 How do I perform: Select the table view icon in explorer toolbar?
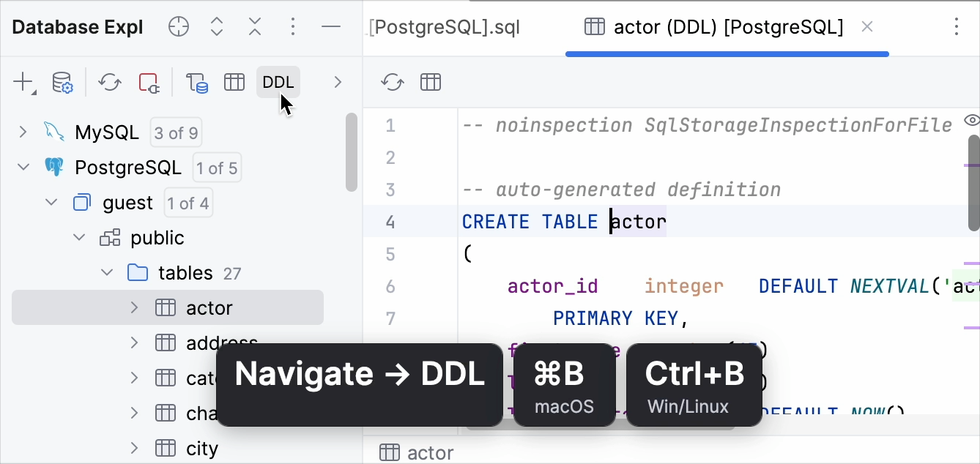click(234, 82)
